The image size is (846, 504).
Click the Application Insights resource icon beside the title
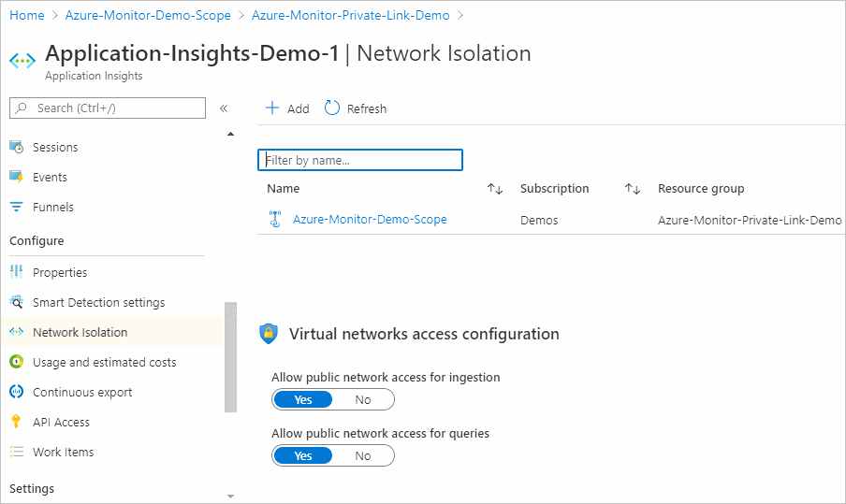coord(22,61)
